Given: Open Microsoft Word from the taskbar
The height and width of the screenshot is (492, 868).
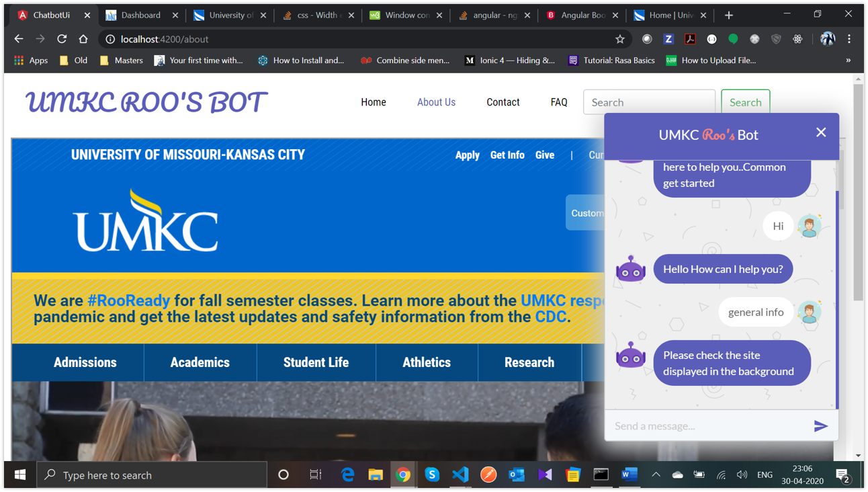Looking at the screenshot, I should 630,475.
